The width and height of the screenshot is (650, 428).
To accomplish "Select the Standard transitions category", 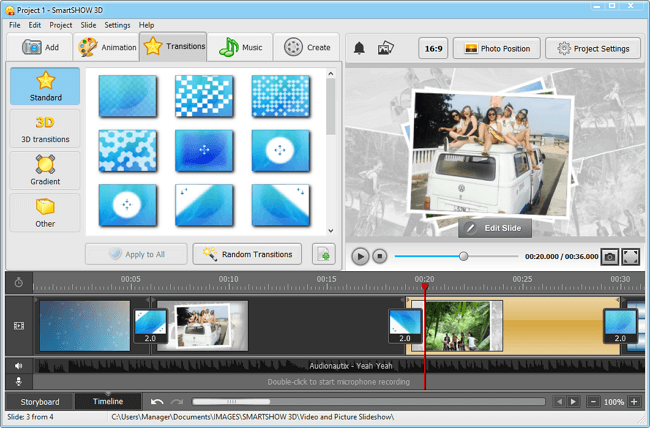I will point(45,86).
